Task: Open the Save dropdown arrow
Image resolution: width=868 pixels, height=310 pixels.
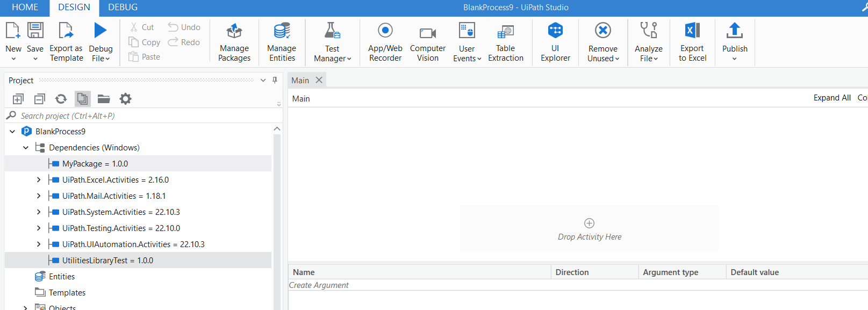Action: pyautogui.click(x=35, y=59)
